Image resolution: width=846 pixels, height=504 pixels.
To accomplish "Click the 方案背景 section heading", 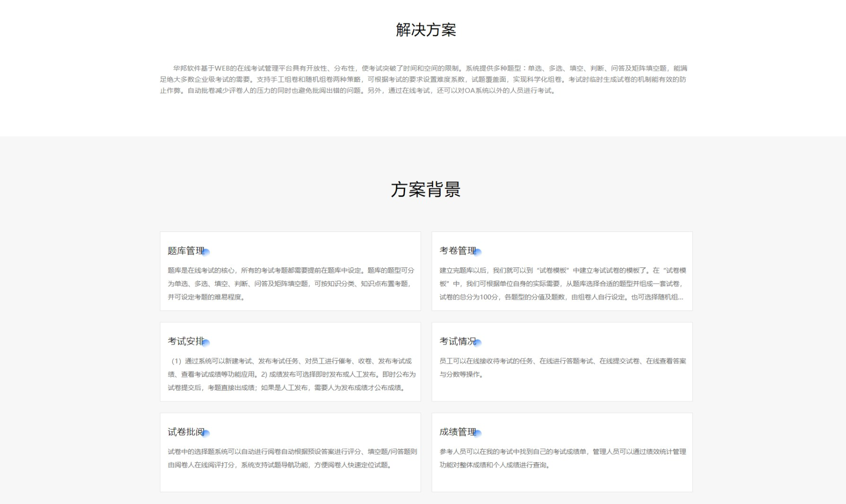I will 426,189.
